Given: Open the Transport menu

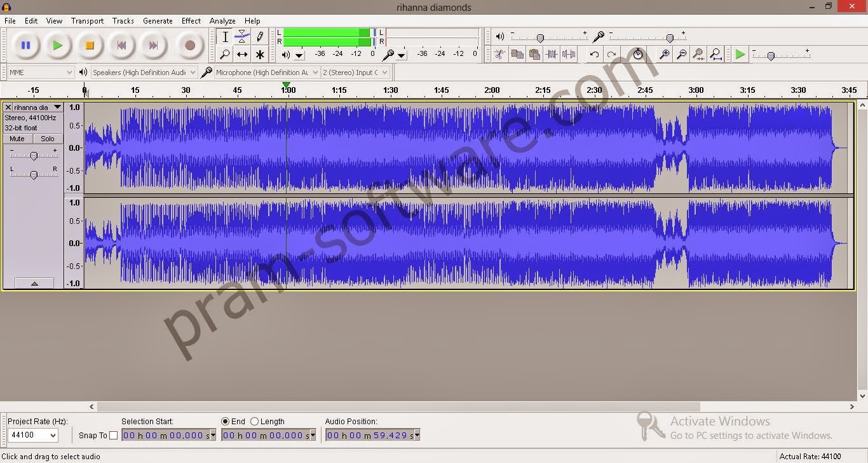Looking at the screenshot, I should tap(87, 21).
